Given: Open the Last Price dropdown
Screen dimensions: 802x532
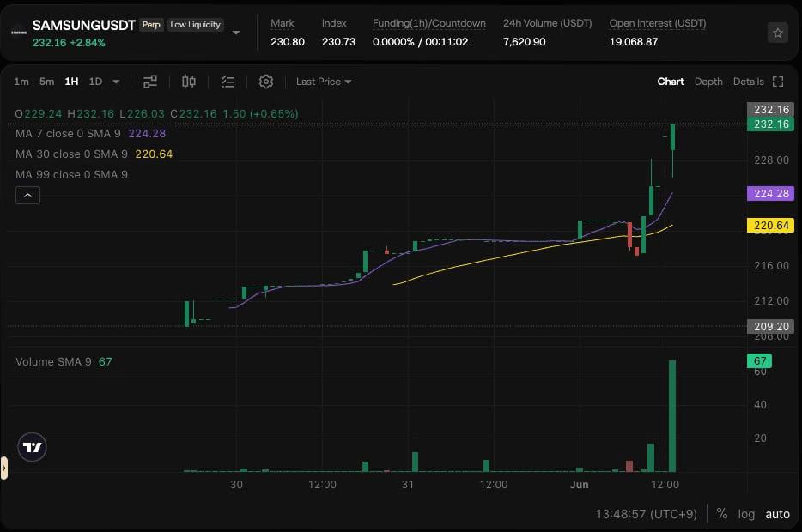Looking at the screenshot, I should coord(324,82).
